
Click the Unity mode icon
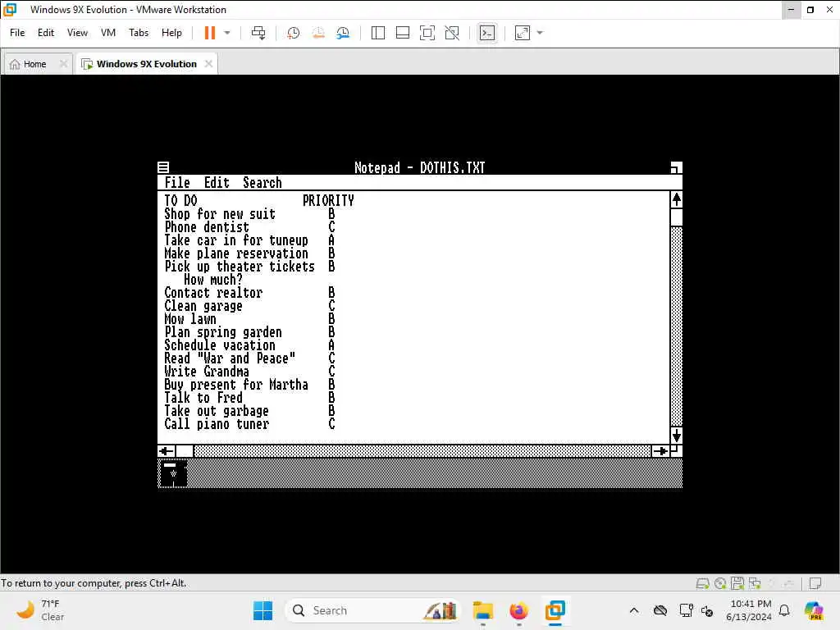(452, 33)
